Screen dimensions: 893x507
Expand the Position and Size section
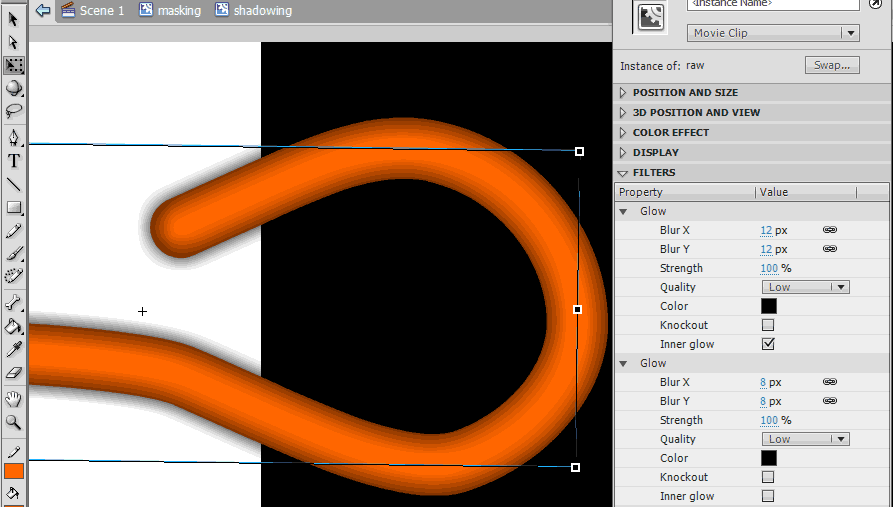622,92
